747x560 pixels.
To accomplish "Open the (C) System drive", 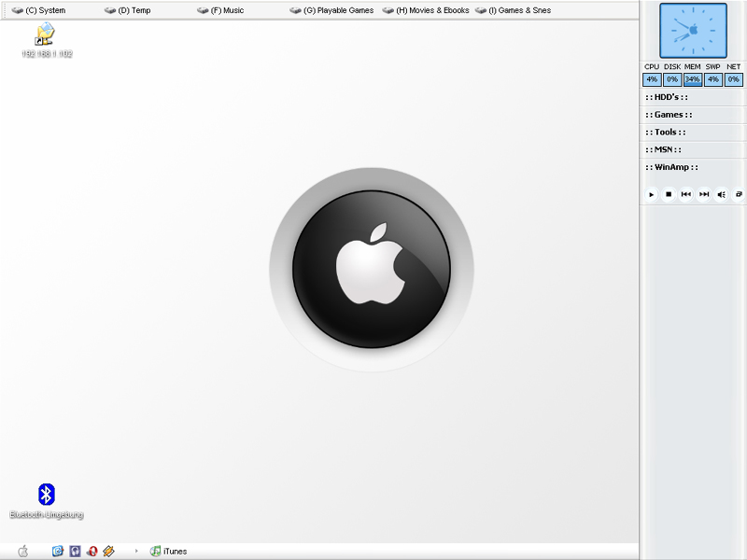I will [39, 10].
